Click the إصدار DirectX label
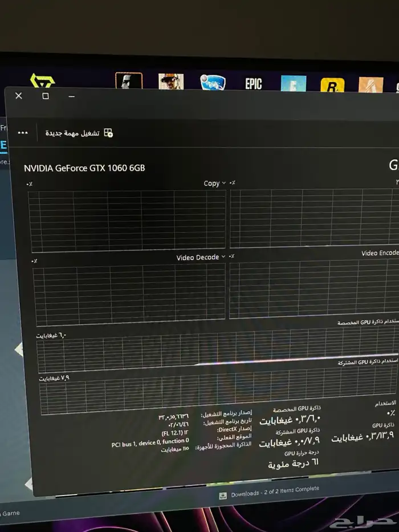399x532 pixels. click(234, 429)
